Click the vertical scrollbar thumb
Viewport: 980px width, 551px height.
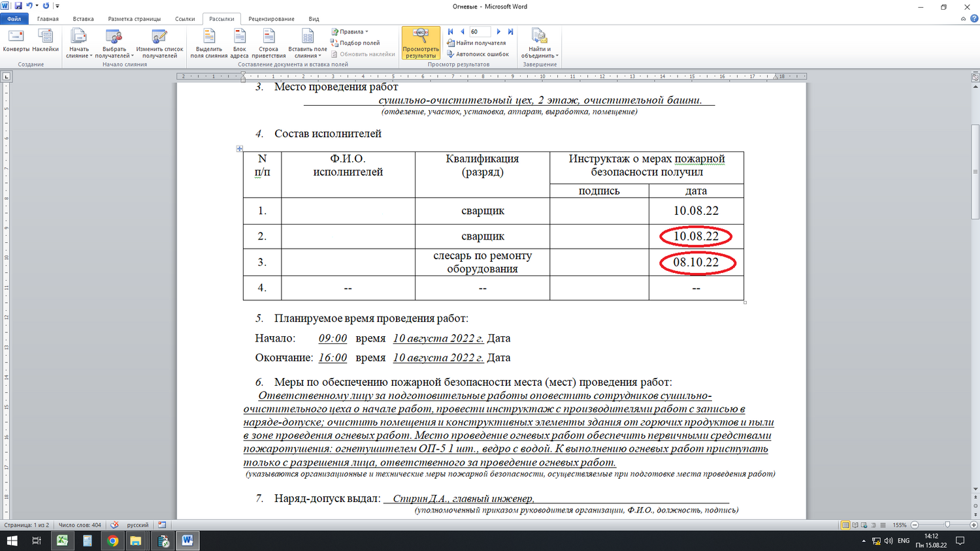[975, 172]
